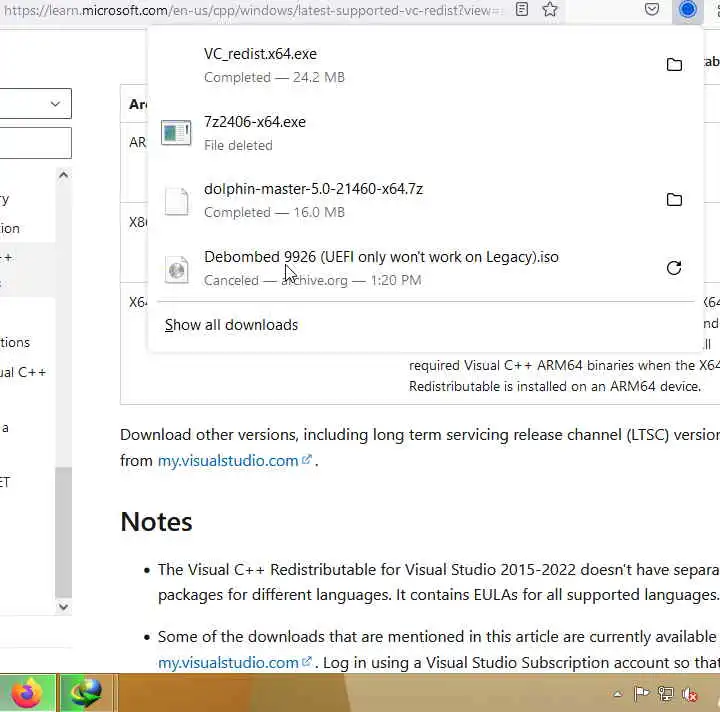The image size is (720, 712).
Task: Click the sidebar scroll up arrow
Action: coord(63,175)
